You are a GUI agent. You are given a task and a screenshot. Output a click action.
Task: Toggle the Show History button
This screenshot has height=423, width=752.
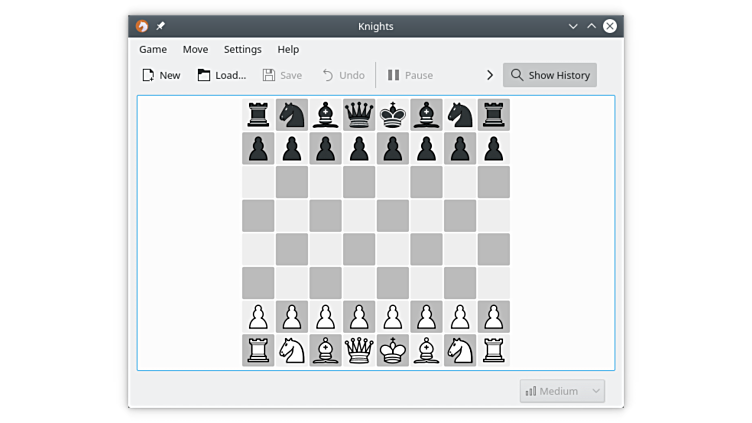[x=549, y=75]
